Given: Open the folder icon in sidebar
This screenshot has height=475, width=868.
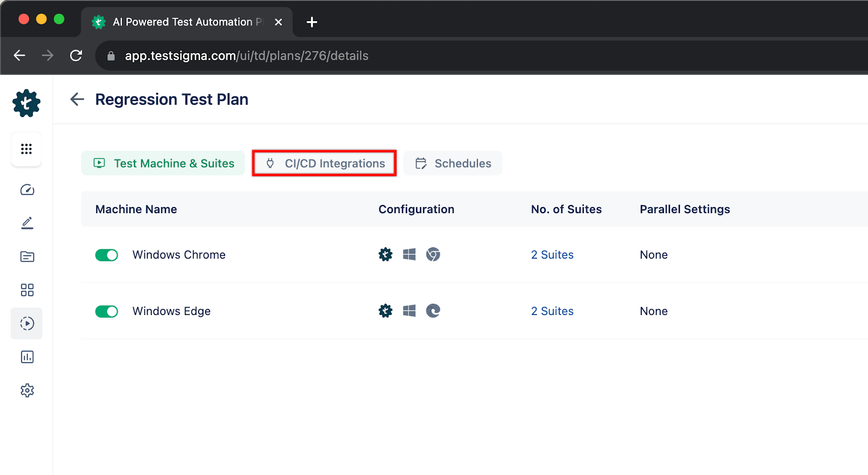Looking at the screenshot, I should click(x=27, y=256).
